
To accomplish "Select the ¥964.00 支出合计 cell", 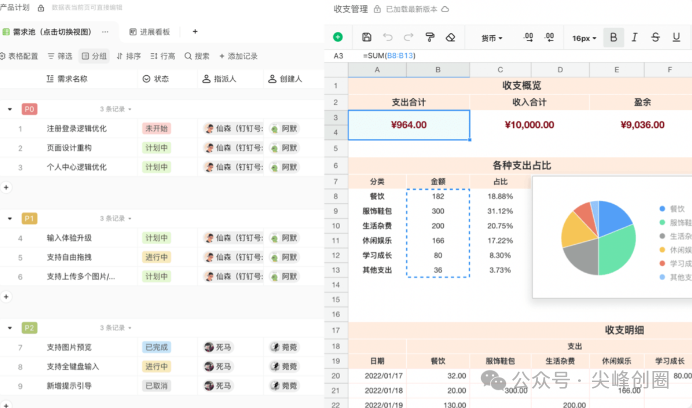I will tap(409, 125).
